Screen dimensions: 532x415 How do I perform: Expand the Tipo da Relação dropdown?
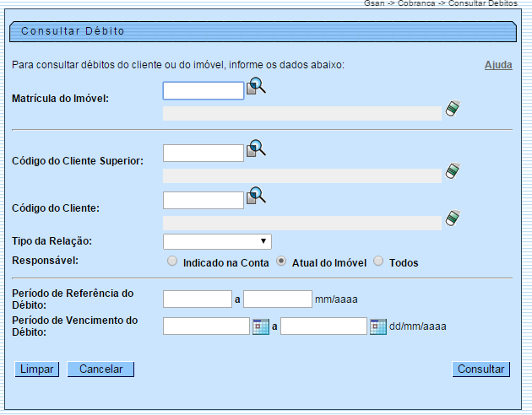217,242
